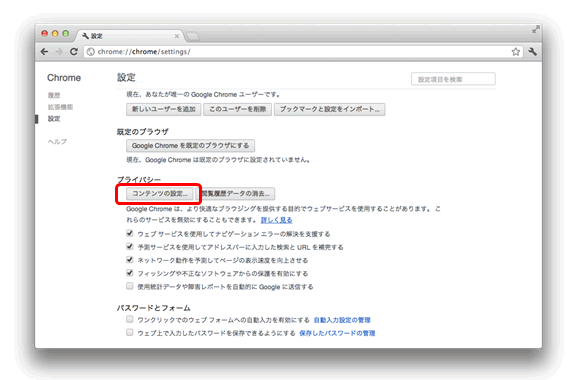
Task: Click the 設定項目を検索 search field
Action: tap(453, 79)
